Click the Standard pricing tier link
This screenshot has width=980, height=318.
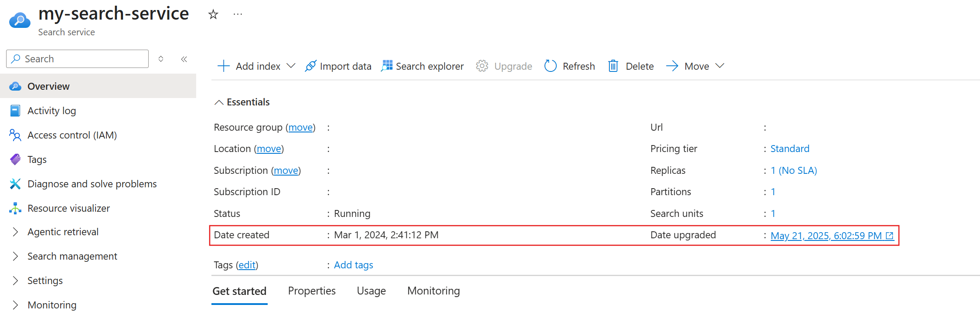[789, 149]
